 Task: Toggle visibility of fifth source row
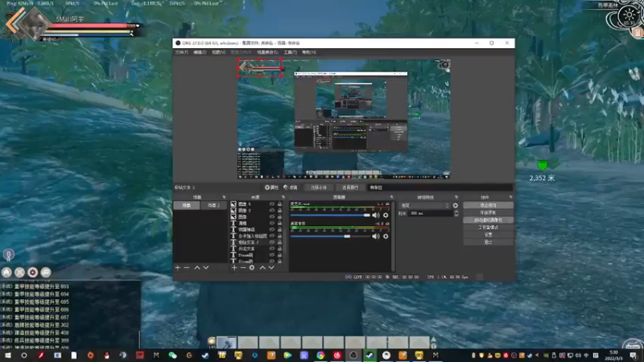(272, 229)
